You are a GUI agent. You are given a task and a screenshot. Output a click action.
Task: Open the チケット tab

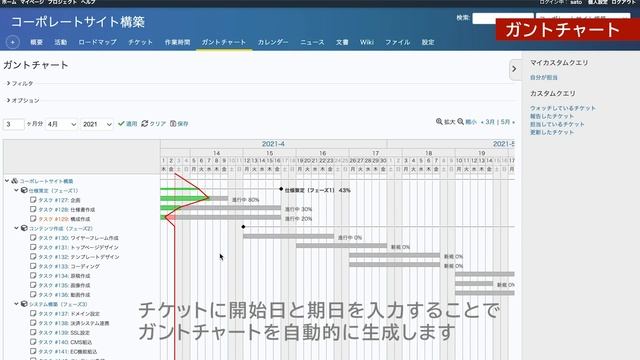pyautogui.click(x=140, y=42)
